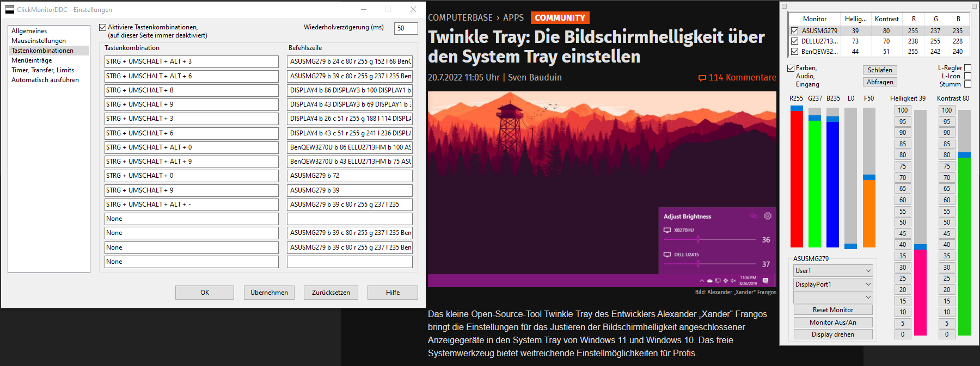Open Hilfe in settings dialog

[393, 293]
